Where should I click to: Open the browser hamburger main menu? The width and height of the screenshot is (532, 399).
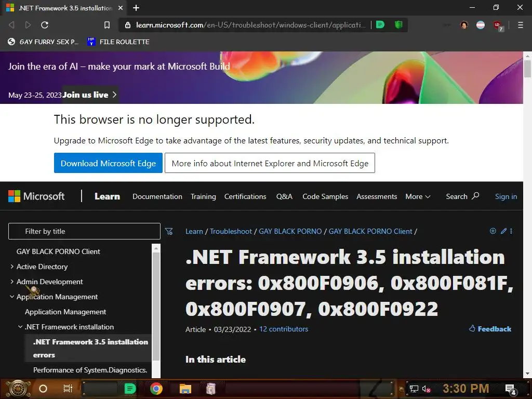520,25
